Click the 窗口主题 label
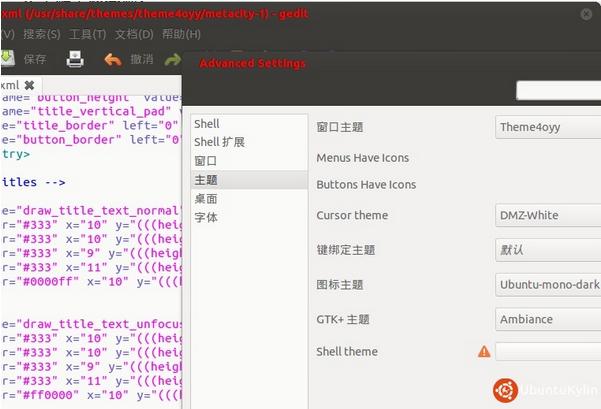The image size is (601, 409). coord(340,127)
